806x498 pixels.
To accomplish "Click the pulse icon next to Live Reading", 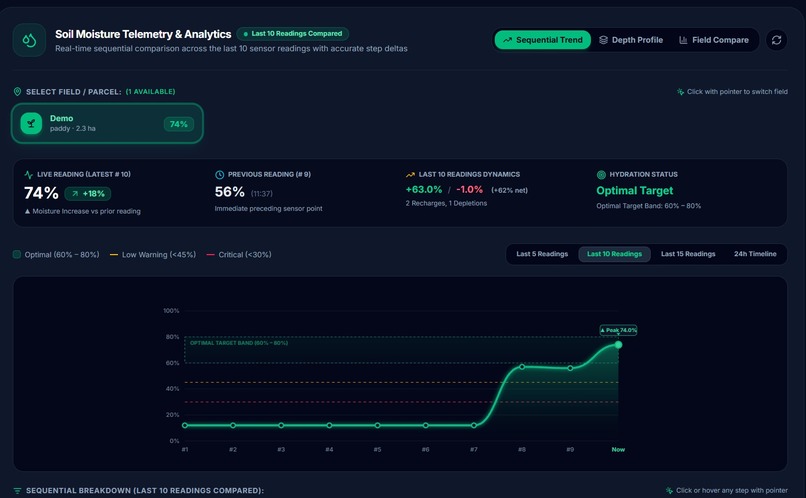I will (29, 175).
